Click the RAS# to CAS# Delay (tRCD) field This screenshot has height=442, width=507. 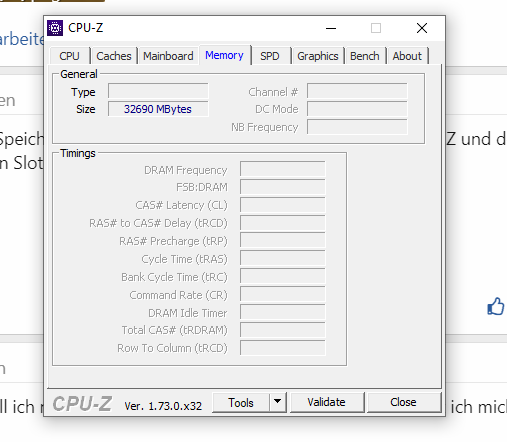tap(283, 223)
